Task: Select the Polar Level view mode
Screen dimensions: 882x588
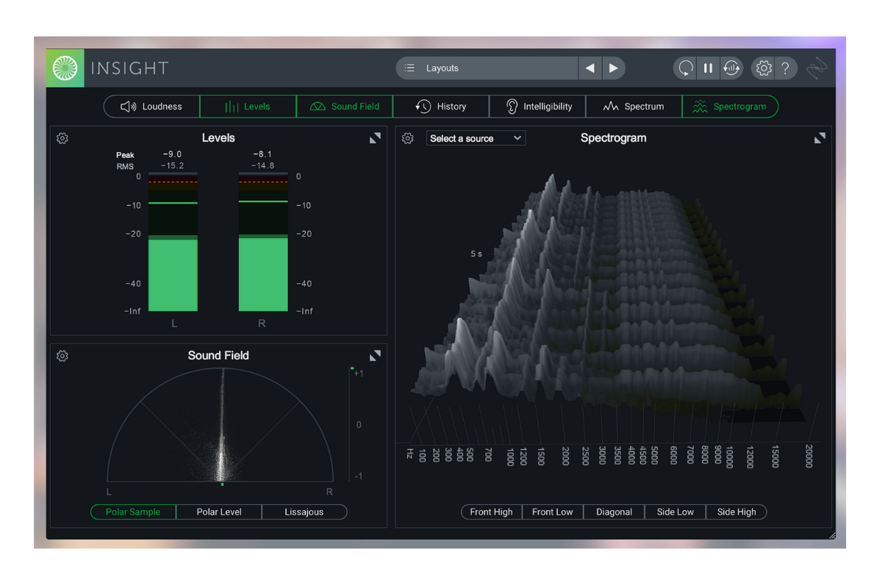Action: pyautogui.click(x=218, y=512)
